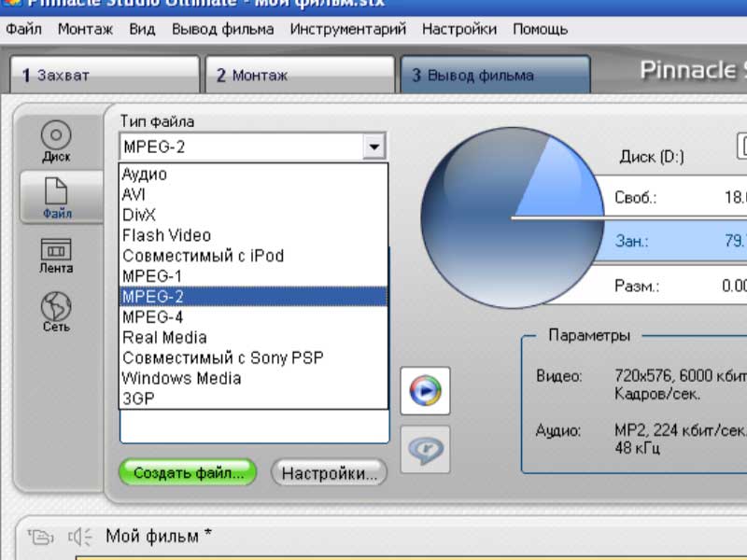Switch to the 1 Захват tab
Image resolution: width=747 pixels, height=560 pixels.
tap(105, 75)
